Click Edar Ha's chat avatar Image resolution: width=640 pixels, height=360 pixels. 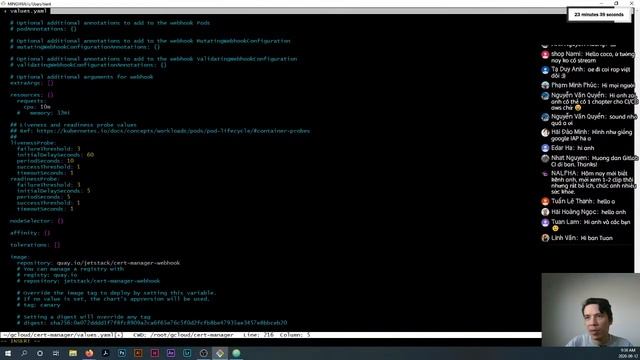point(545,148)
